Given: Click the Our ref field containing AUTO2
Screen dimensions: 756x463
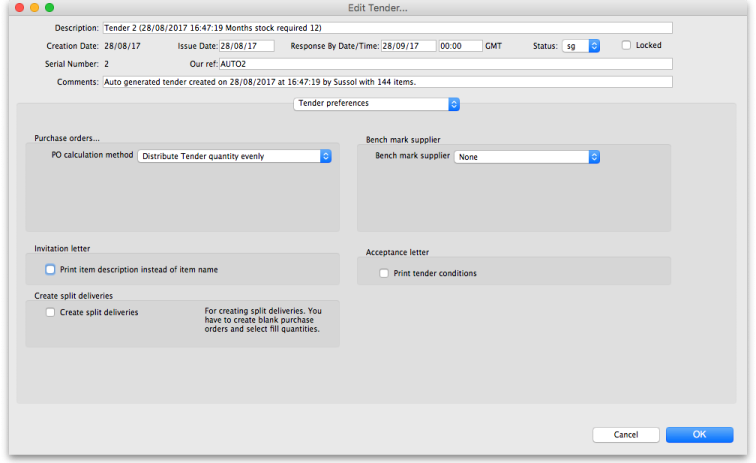Looking at the screenshot, I should [x=445, y=64].
